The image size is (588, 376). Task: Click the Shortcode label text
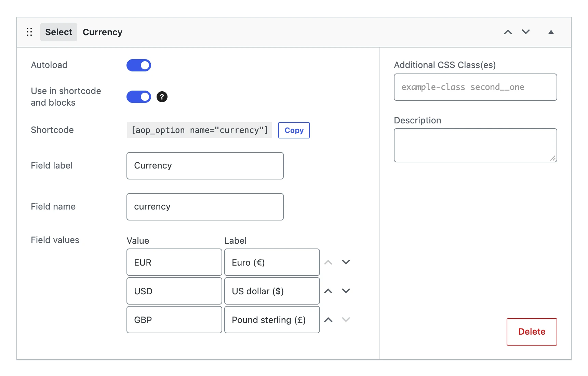coord(52,130)
